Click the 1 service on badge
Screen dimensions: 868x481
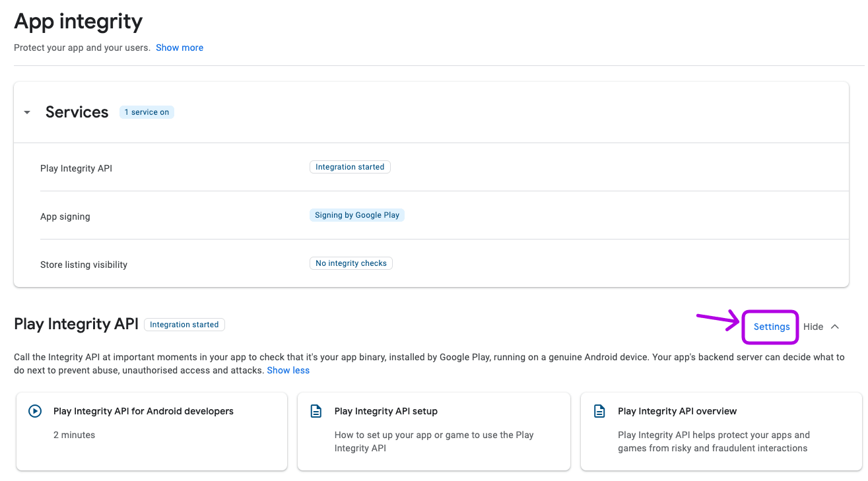coord(147,112)
